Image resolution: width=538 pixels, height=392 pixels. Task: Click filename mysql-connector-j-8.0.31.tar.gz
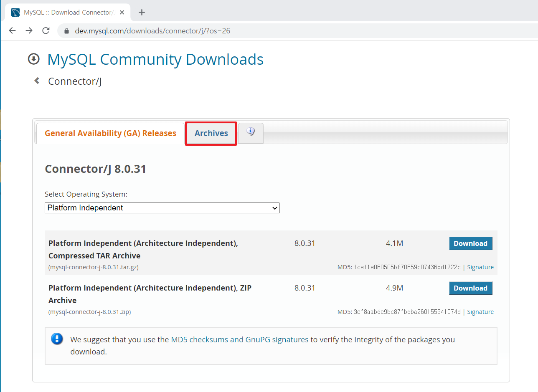click(94, 267)
